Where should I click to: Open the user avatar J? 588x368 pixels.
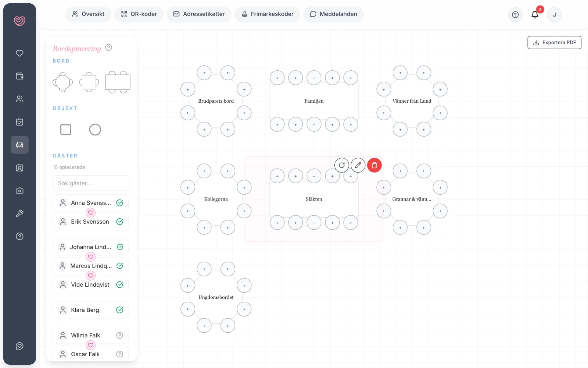[554, 15]
